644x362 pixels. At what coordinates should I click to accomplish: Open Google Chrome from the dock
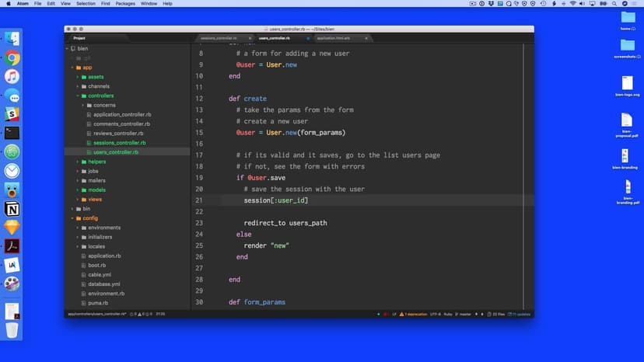12,57
